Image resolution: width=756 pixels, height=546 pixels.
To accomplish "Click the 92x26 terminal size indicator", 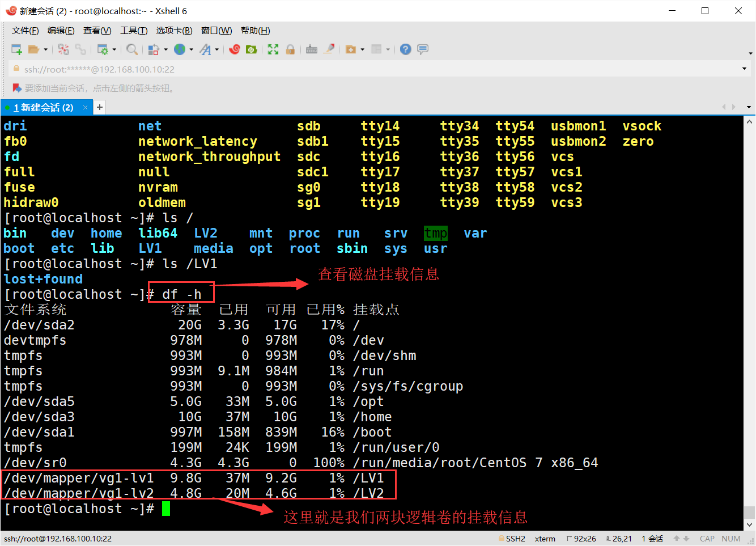I will pyautogui.click(x=581, y=539).
